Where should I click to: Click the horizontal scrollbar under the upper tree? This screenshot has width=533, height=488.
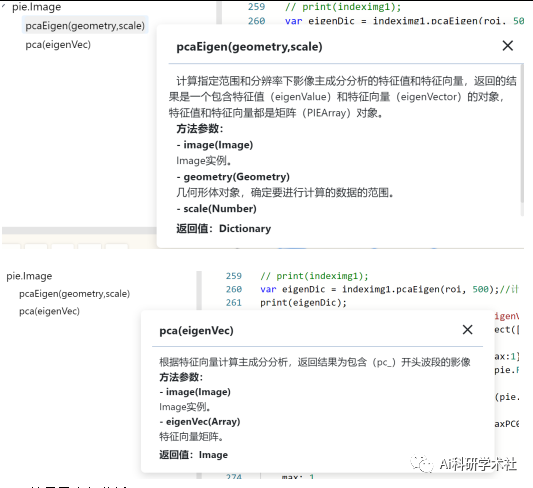79,231
